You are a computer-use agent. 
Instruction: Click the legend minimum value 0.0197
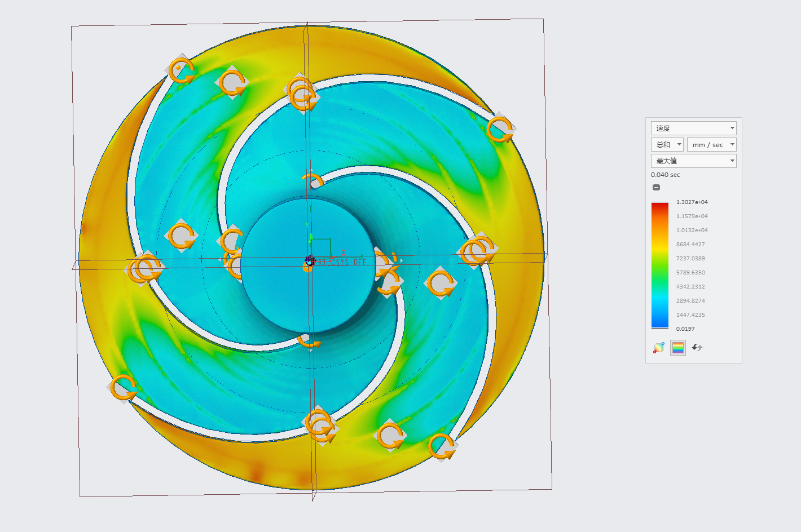pyautogui.click(x=685, y=329)
